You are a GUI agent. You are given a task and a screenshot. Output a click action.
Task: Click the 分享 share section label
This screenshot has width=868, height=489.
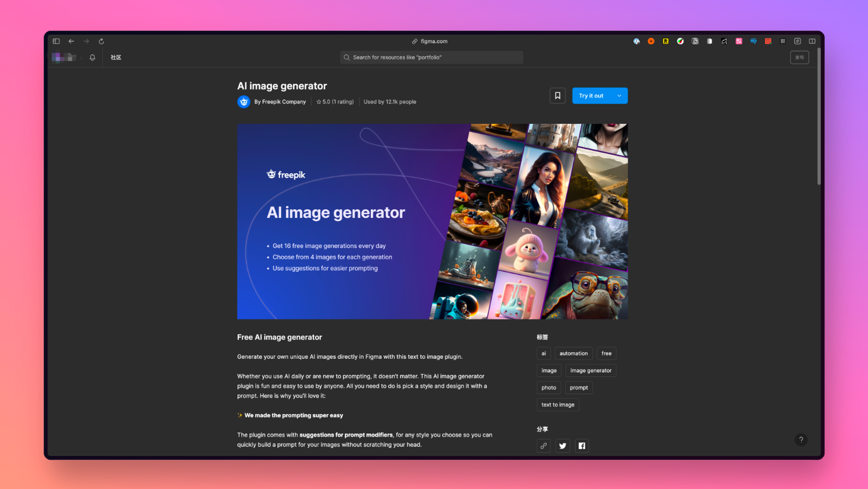click(542, 429)
